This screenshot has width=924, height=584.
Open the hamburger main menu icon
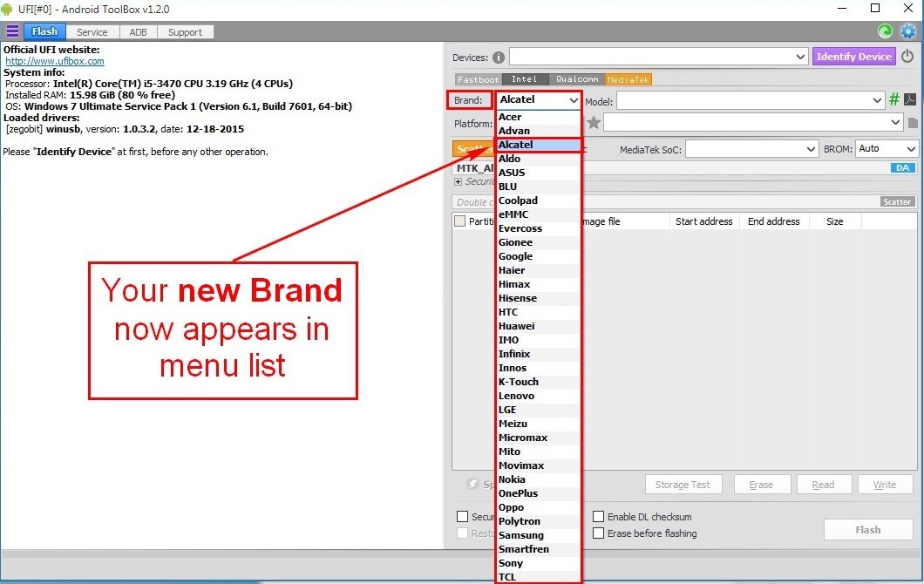pyautogui.click(x=12, y=31)
